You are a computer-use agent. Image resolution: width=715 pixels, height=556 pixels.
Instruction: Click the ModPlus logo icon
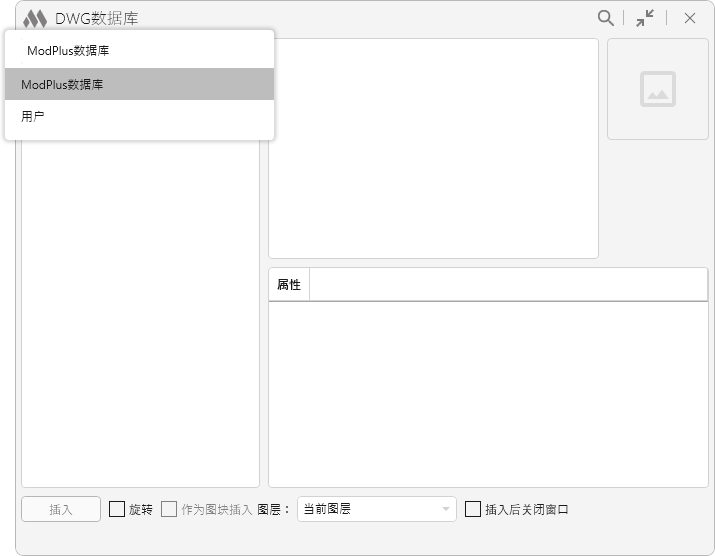(x=35, y=19)
